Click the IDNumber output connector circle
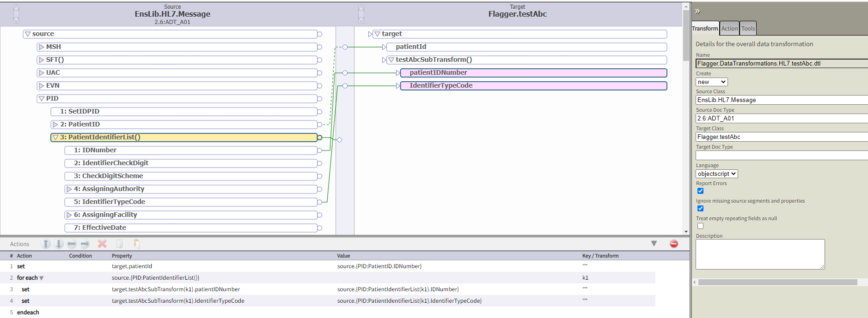Image resolution: width=868 pixels, height=318 pixels. point(319,150)
